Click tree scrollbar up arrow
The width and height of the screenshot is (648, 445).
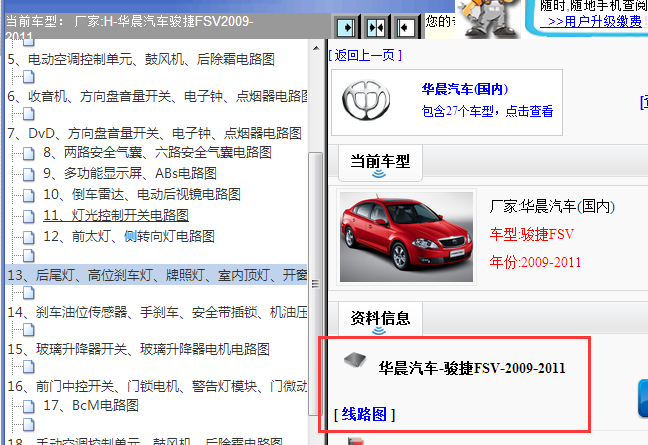click(x=316, y=48)
